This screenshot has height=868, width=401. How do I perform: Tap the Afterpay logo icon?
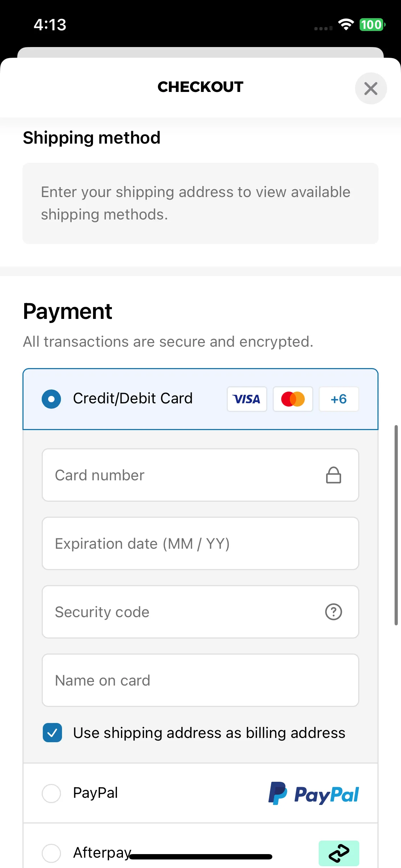339,853
